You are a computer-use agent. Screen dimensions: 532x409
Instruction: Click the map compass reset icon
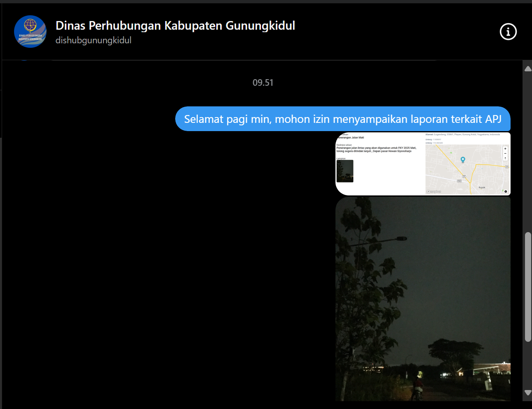505,158
